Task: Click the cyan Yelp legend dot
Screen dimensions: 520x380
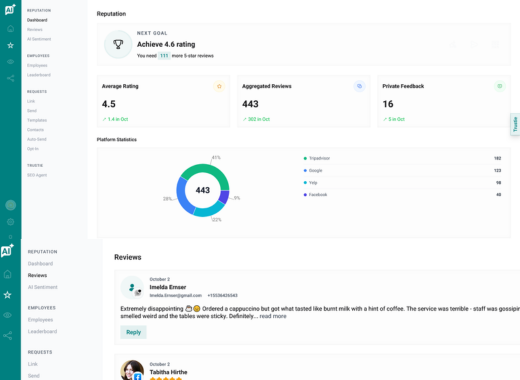Action: click(305, 183)
